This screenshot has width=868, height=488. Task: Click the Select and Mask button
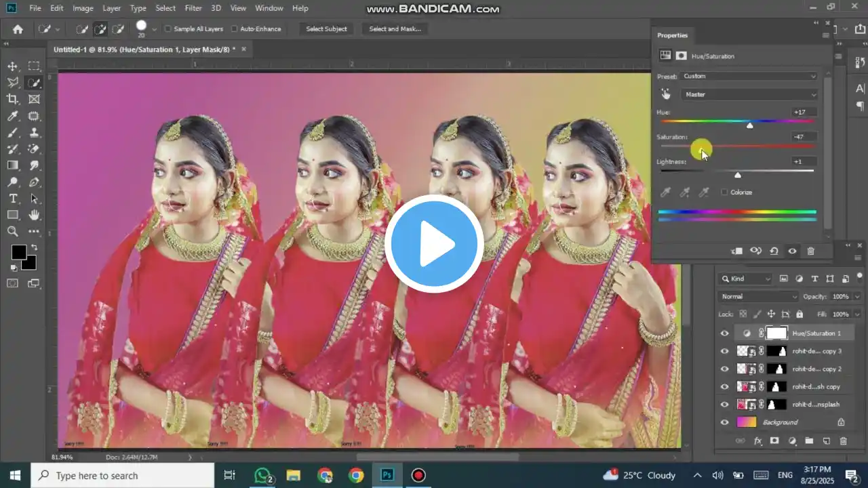click(395, 29)
